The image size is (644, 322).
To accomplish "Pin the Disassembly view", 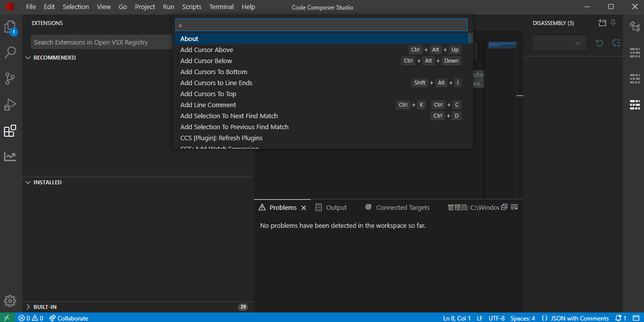I will [x=613, y=23].
